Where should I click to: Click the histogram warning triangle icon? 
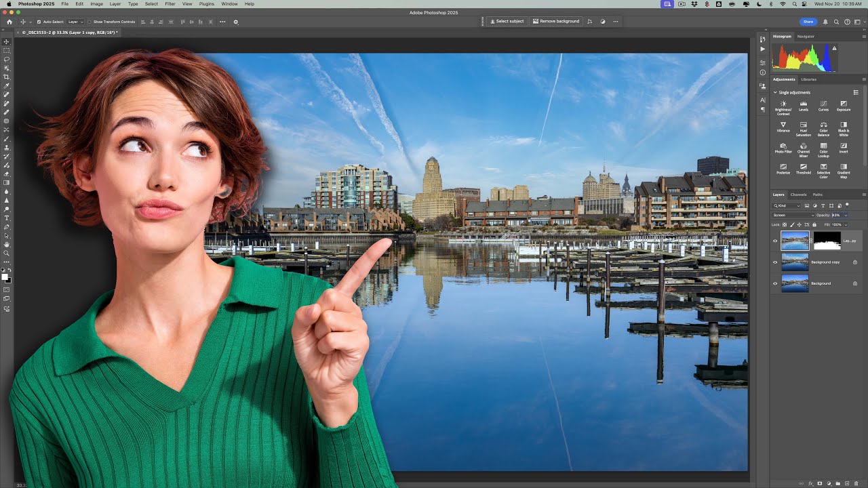[834, 48]
